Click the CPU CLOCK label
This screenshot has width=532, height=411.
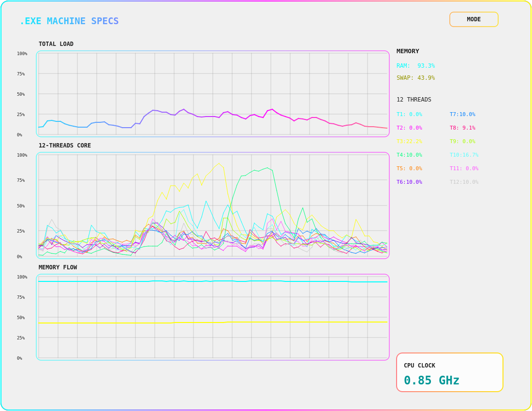coord(419,366)
